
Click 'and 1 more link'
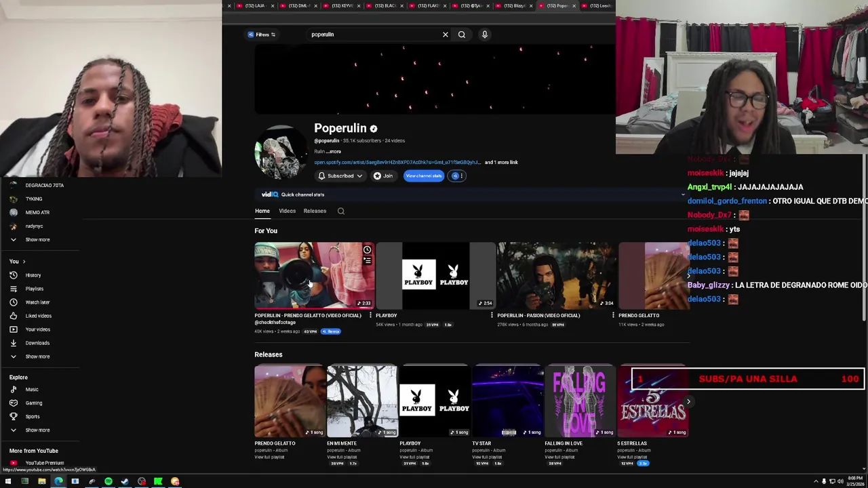[501, 163]
